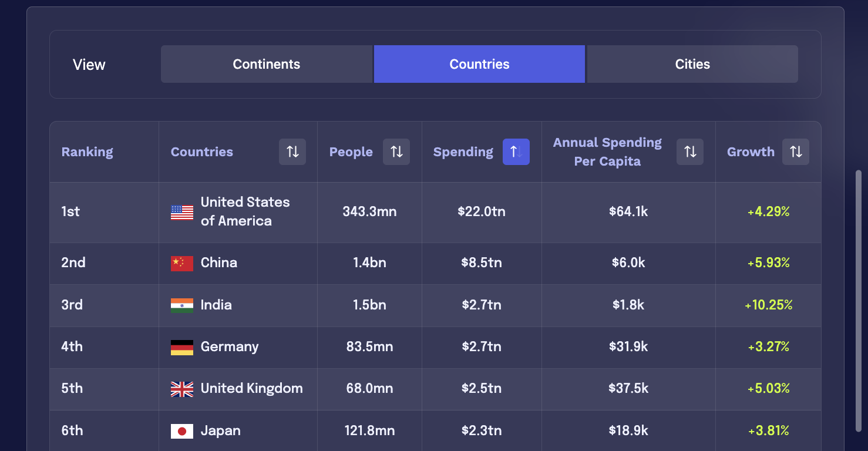Click the $22.0tn spending value
Screen dimensions: 868x451
tap(482, 211)
